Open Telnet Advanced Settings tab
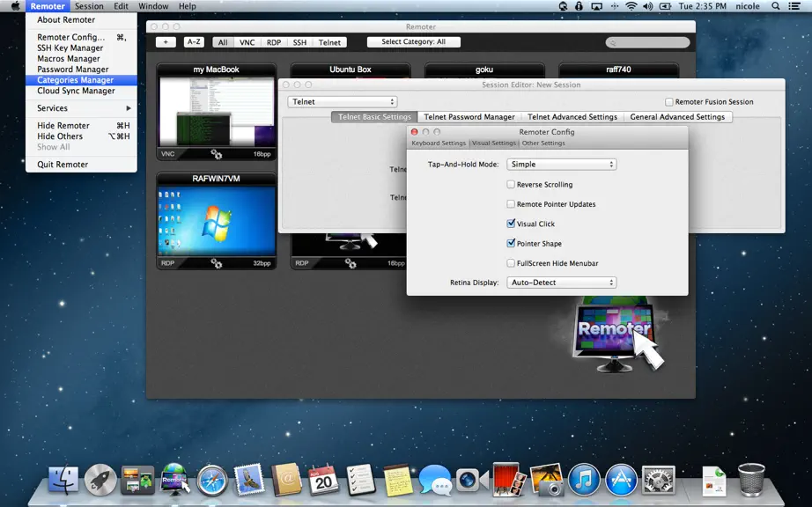Viewport: 812px width, 507px height. [572, 117]
